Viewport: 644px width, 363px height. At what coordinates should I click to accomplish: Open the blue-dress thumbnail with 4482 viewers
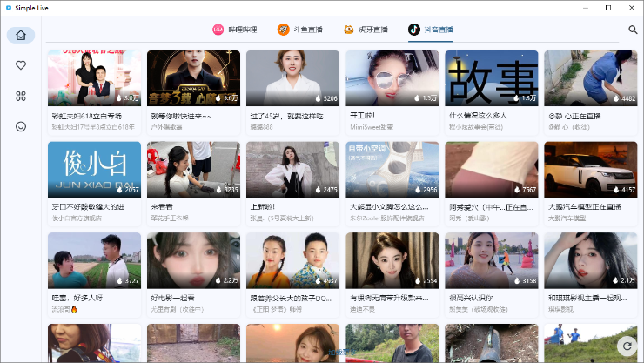click(x=591, y=78)
